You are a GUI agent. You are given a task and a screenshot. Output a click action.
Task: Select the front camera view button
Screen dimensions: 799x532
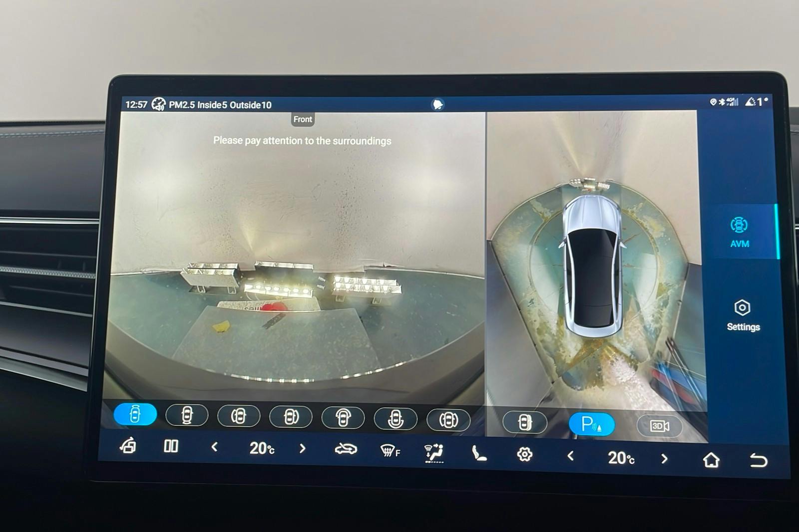pos(135,414)
